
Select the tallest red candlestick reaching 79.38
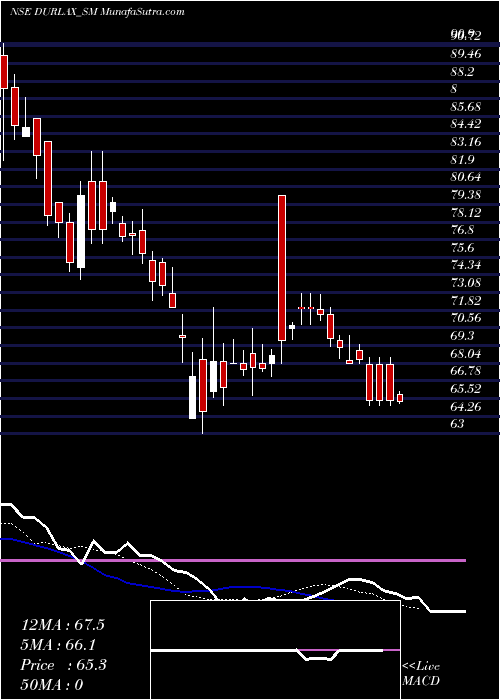point(282,268)
